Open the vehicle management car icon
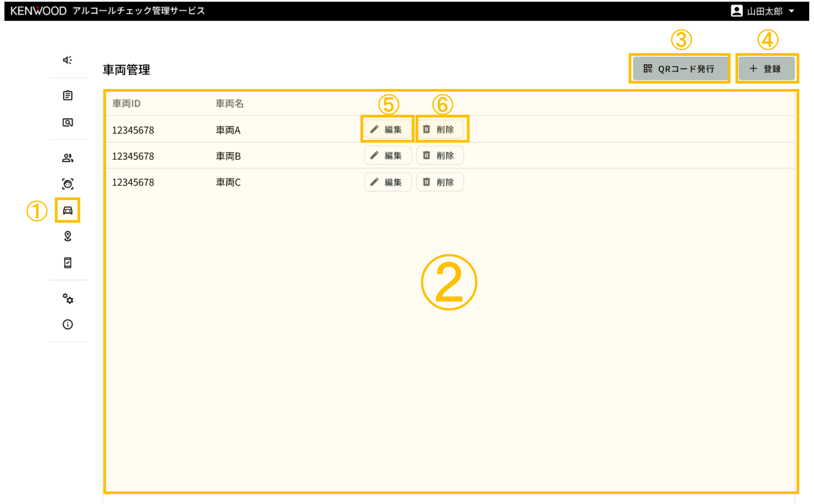This screenshot has width=814, height=504. tap(68, 210)
